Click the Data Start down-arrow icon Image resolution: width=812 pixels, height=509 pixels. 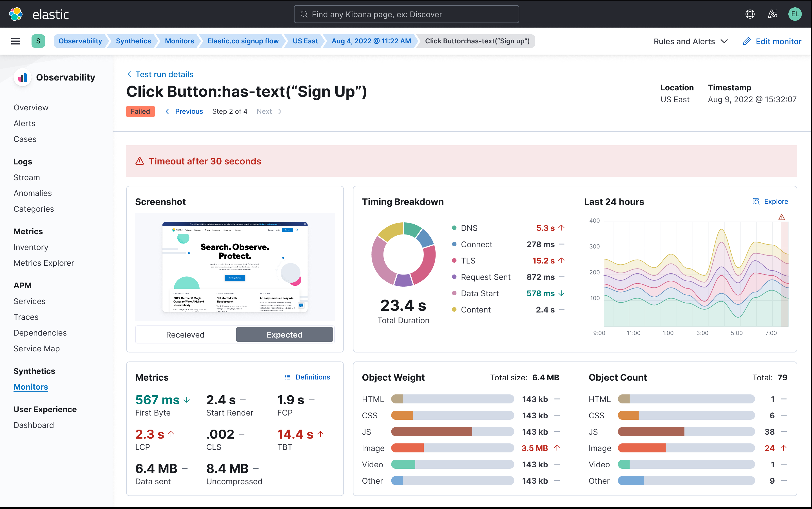coord(561,293)
